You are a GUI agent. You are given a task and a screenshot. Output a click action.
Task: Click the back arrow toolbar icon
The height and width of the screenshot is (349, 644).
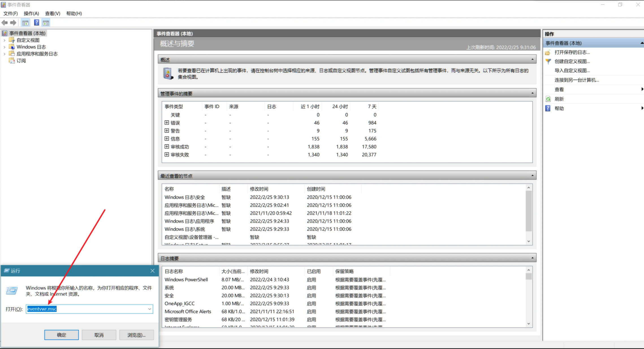tap(5, 23)
